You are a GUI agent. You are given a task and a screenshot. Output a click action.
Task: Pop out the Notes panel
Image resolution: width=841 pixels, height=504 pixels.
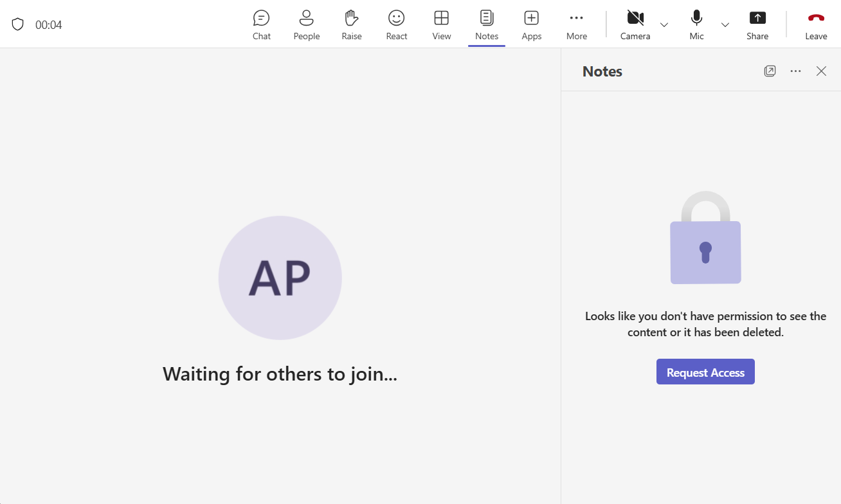(770, 71)
